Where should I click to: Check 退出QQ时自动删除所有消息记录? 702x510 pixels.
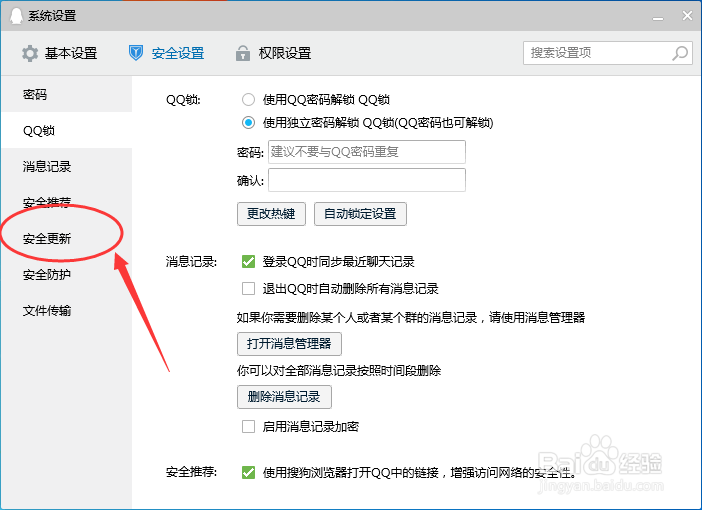(248, 288)
